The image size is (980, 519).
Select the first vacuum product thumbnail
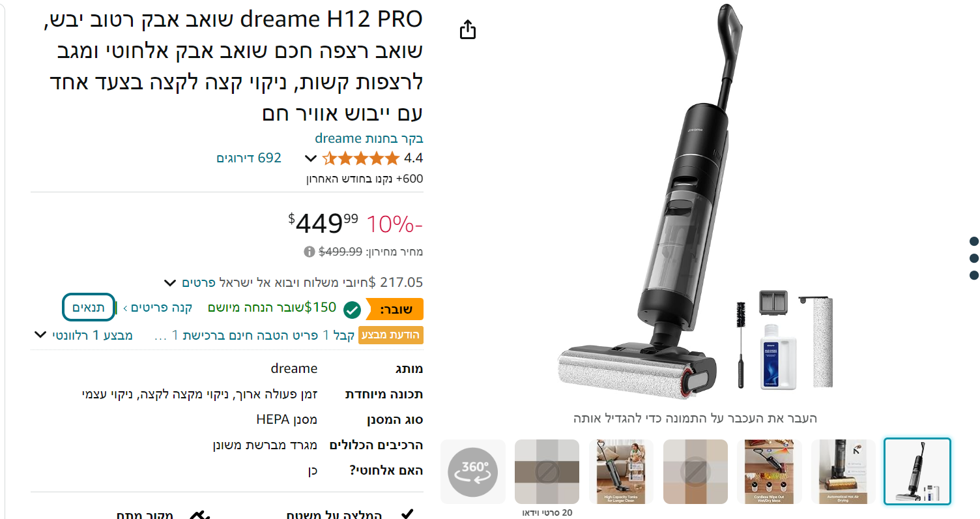click(917, 471)
